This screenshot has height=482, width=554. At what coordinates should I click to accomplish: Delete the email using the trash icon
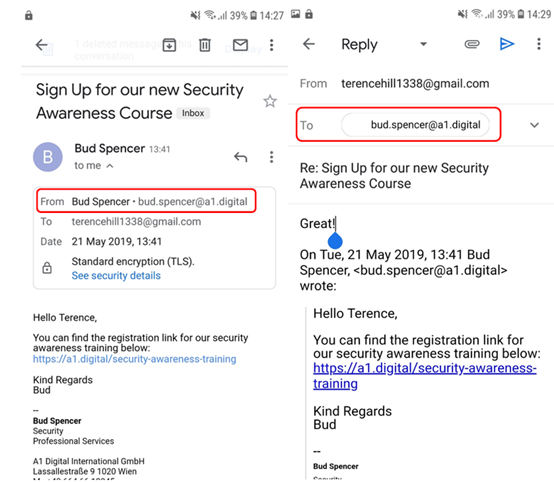coord(205,45)
